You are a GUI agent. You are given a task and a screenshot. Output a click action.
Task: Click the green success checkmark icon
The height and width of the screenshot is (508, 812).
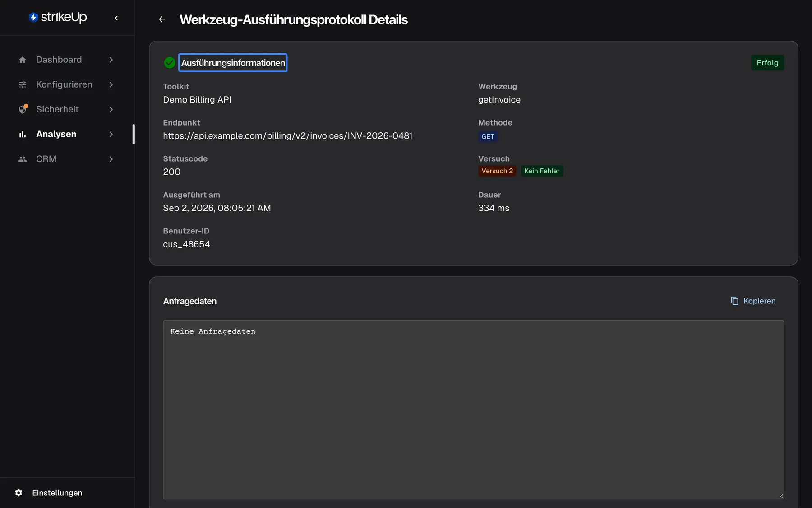[x=170, y=63]
